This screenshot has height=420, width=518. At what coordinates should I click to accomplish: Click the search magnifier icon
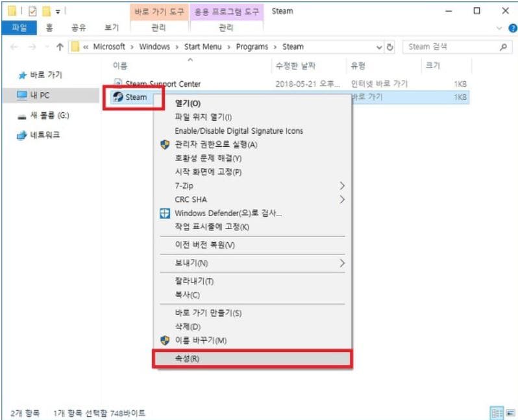(x=504, y=47)
